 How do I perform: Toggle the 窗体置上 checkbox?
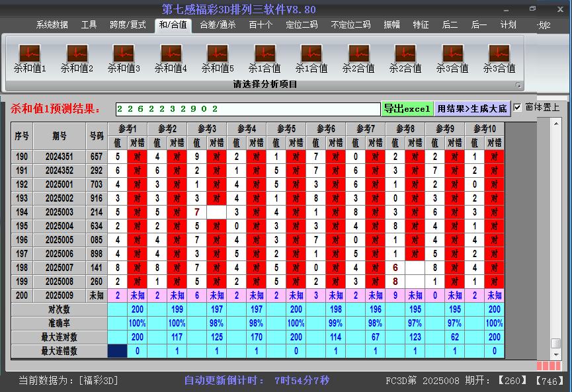[517, 107]
